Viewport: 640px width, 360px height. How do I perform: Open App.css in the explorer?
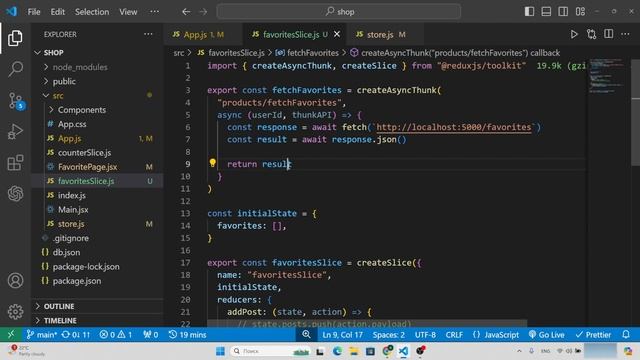pos(97,124)
